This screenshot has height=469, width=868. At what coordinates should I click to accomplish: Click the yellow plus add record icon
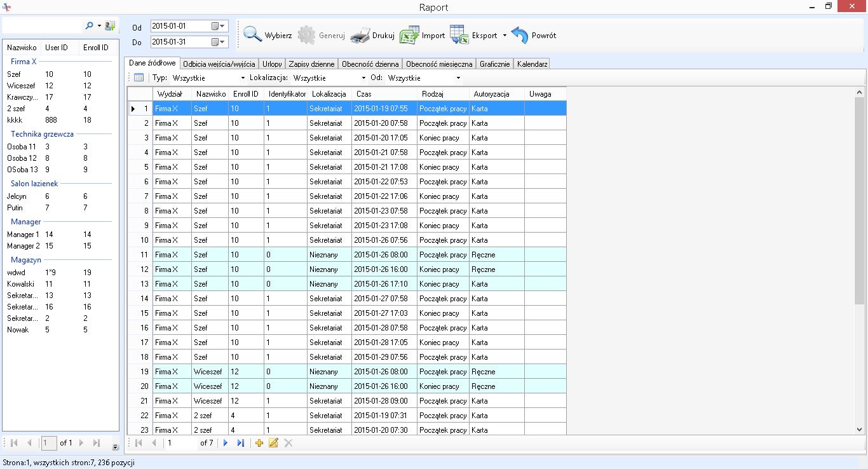259,443
